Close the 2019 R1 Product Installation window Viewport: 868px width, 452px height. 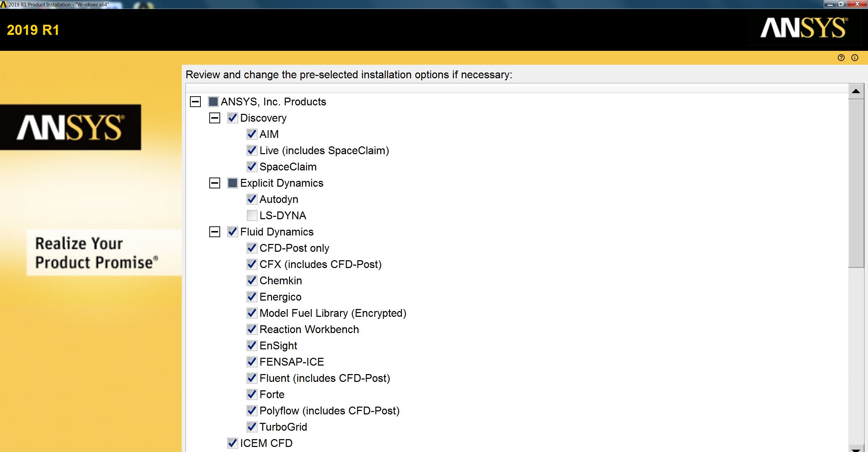(857, 4)
